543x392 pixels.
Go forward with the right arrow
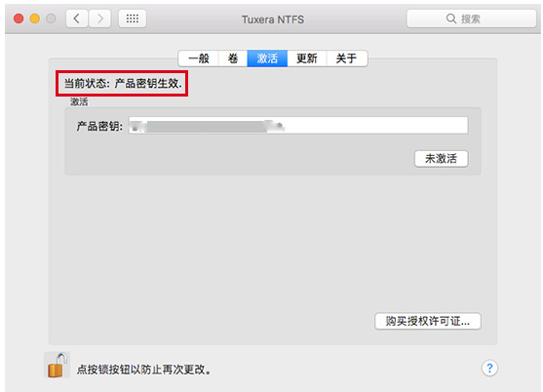100,19
